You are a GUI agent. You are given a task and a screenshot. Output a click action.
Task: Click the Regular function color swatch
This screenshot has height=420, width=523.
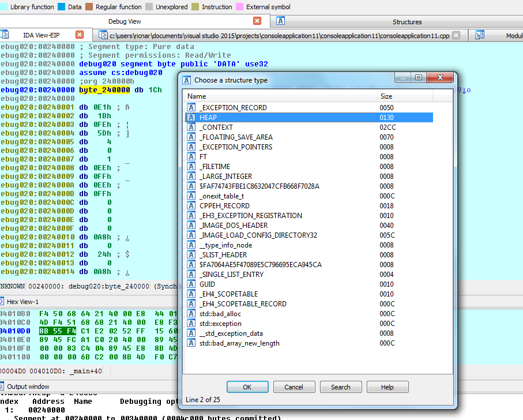[89, 7]
